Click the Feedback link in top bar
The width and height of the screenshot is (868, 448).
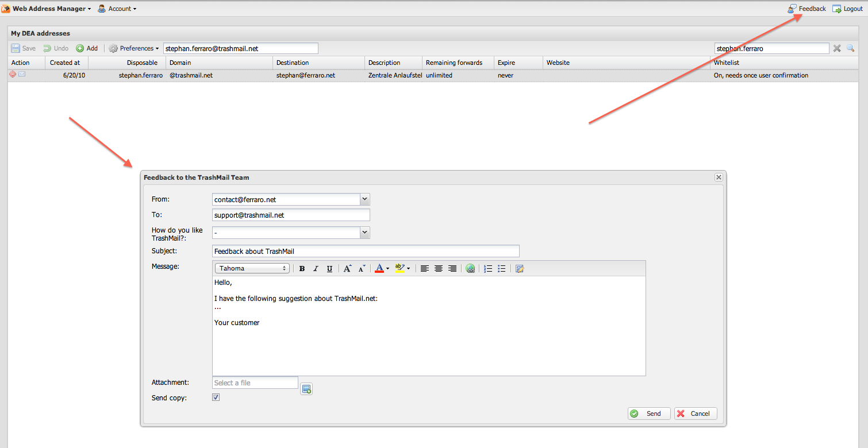pyautogui.click(x=807, y=9)
